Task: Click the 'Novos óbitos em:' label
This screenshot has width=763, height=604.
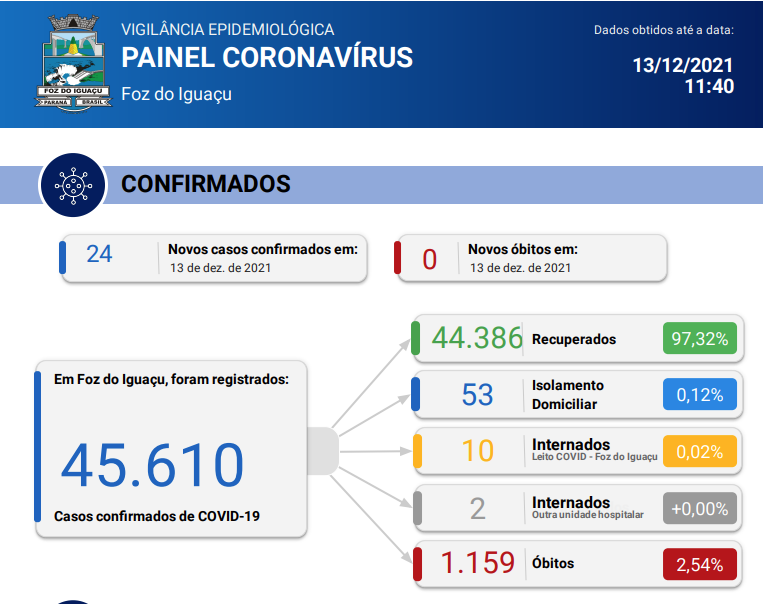Action: click(523, 249)
